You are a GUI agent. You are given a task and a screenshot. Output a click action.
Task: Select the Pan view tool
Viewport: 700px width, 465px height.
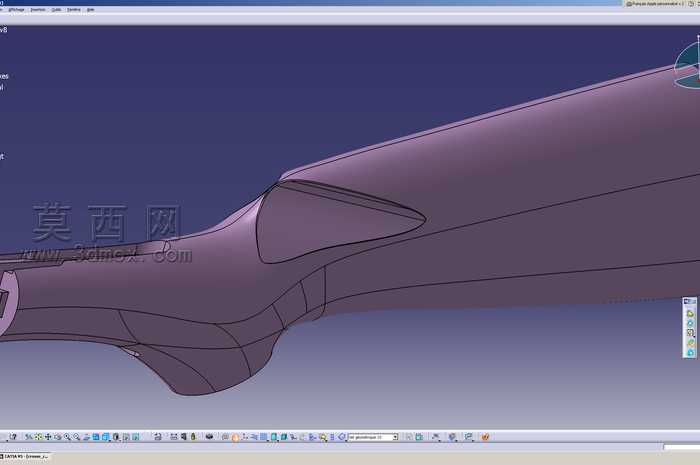[48, 437]
